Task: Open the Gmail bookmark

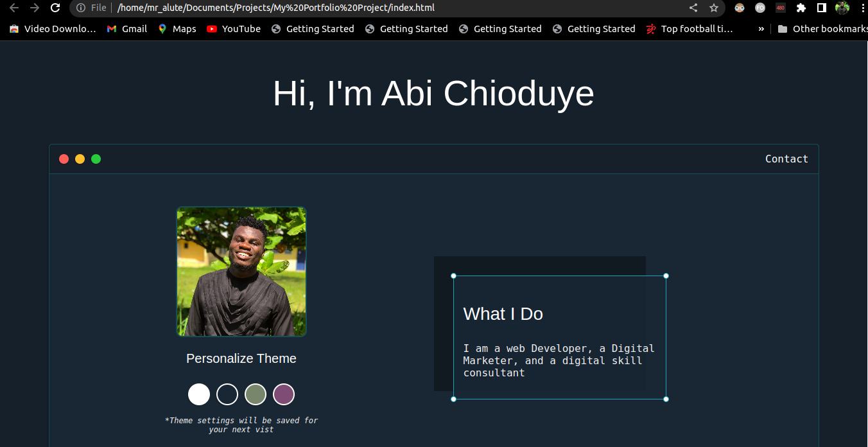Action: tap(126, 28)
